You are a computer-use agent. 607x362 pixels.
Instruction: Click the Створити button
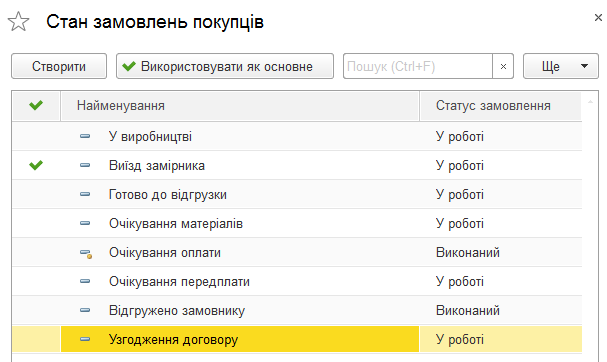[59, 66]
